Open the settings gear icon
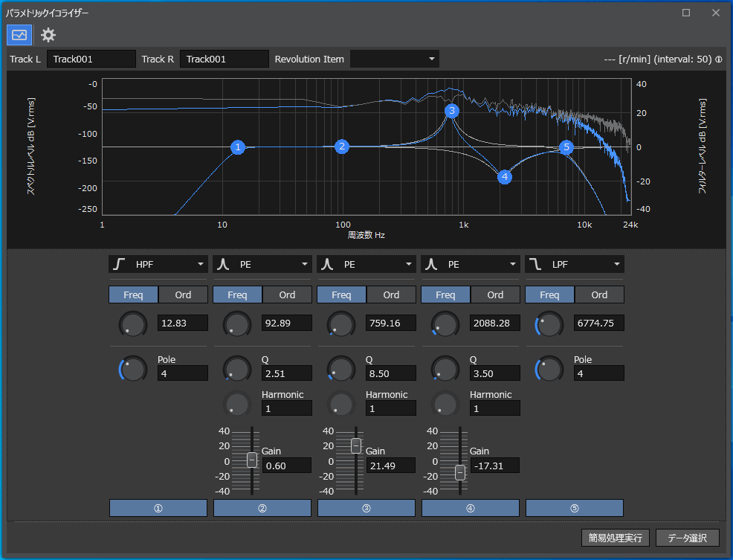The width and height of the screenshot is (733, 560). click(x=48, y=35)
